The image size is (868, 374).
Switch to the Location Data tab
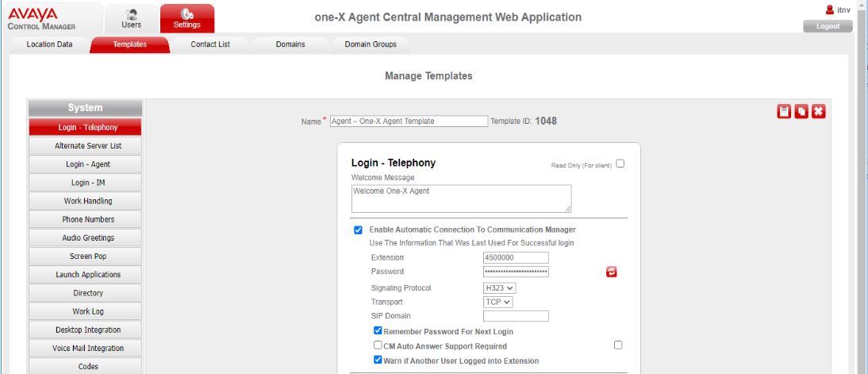point(49,45)
